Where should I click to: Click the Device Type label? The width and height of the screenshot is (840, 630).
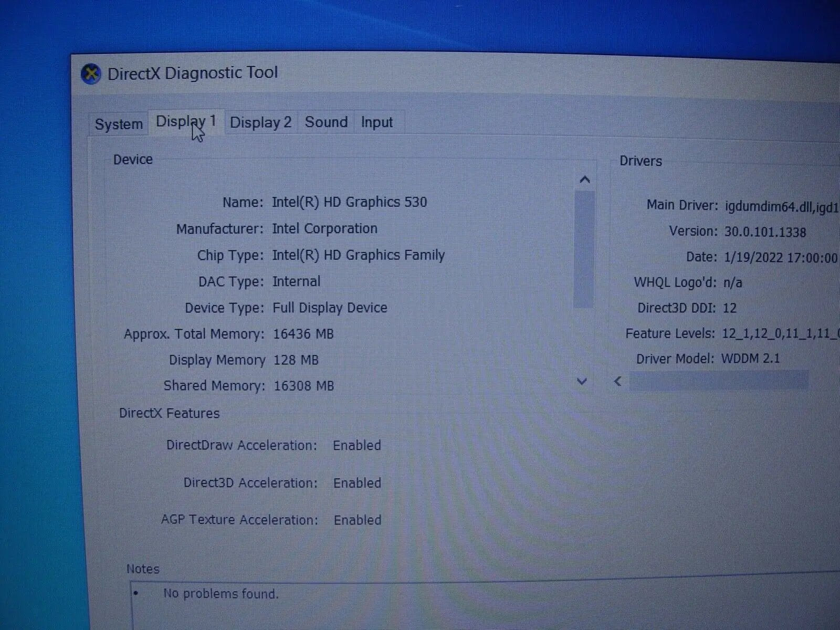coord(224,308)
